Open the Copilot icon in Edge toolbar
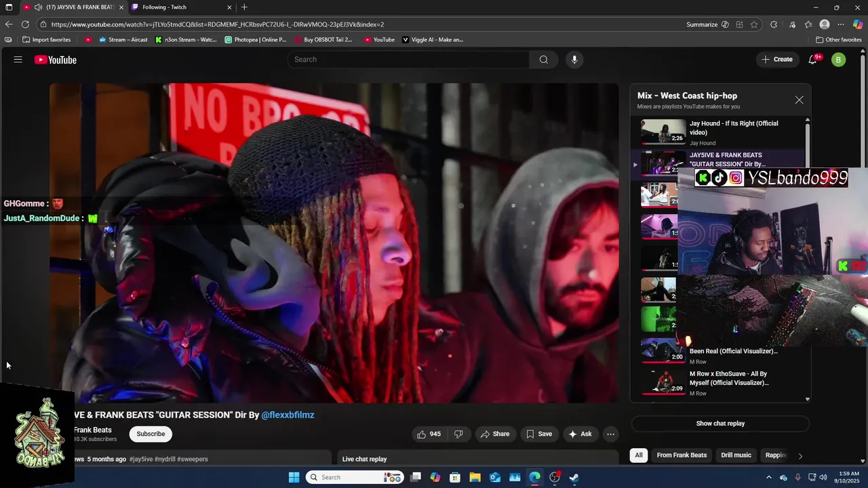This screenshot has width=868, height=488. point(858,24)
